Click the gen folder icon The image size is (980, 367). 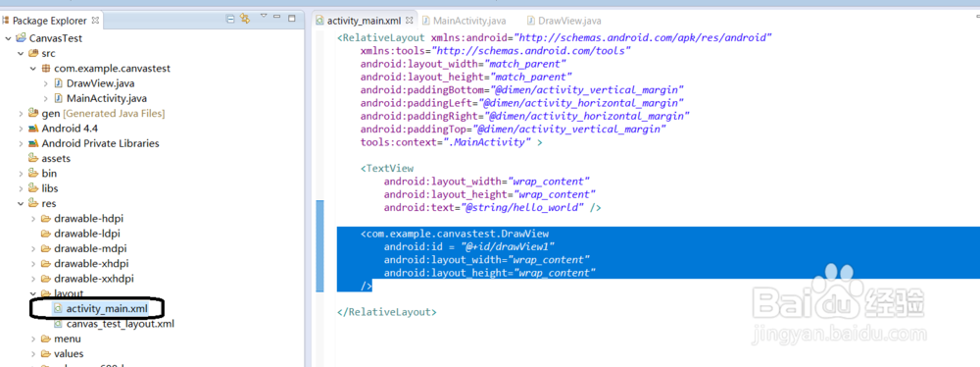coord(33,114)
